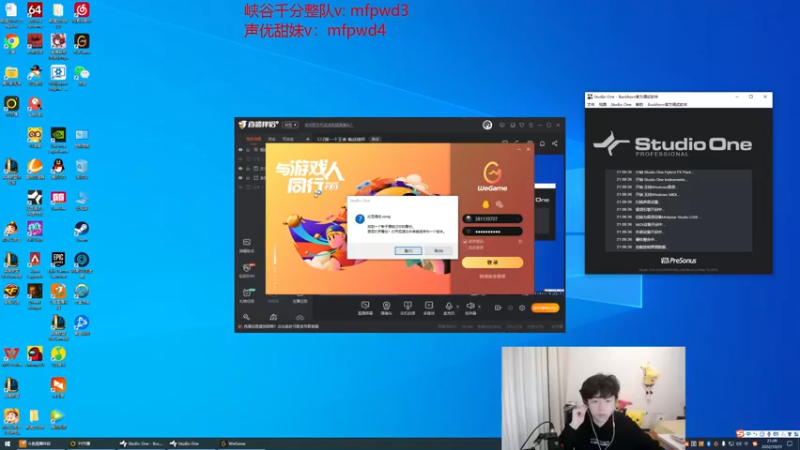Image resolution: width=800 pixels, height=450 pixels.
Task: Toggle the remember password checkbox in WeGame
Action: click(x=465, y=241)
